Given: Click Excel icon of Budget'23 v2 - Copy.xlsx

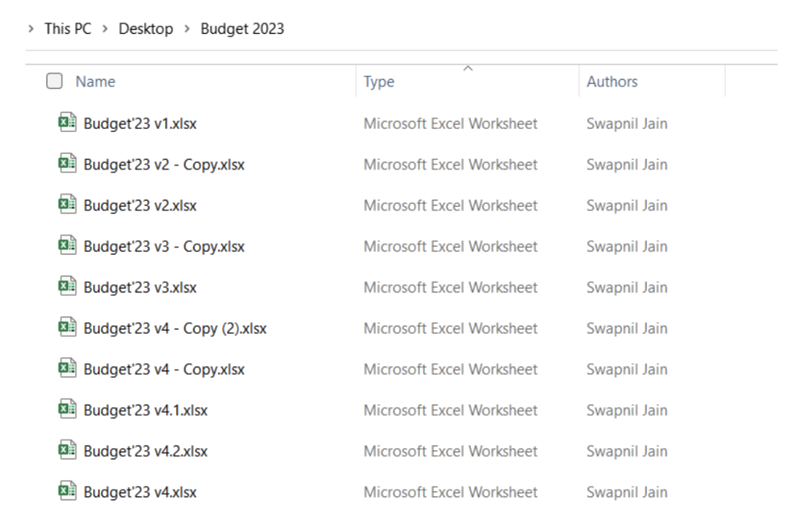Looking at the screenshot, I should click(67, 164).
